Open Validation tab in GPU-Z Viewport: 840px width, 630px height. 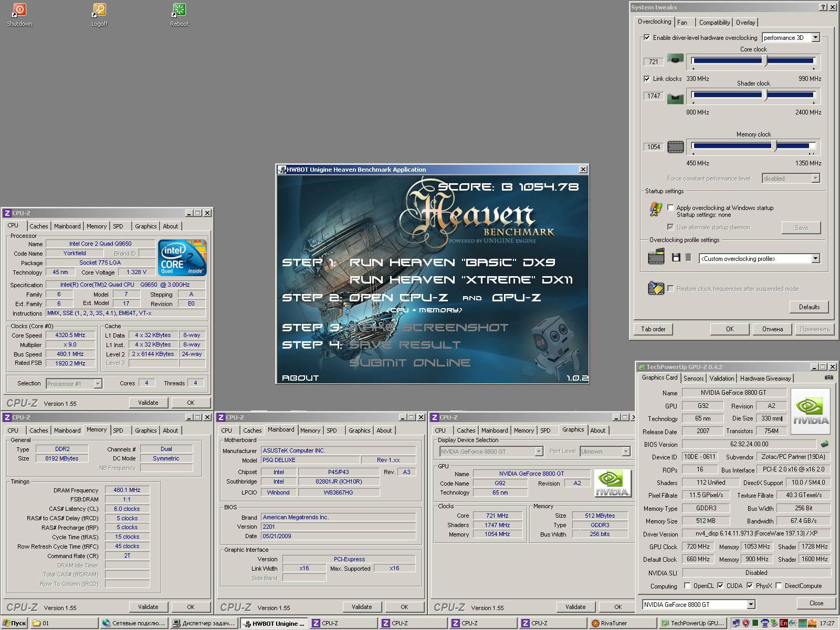(721, 379)
